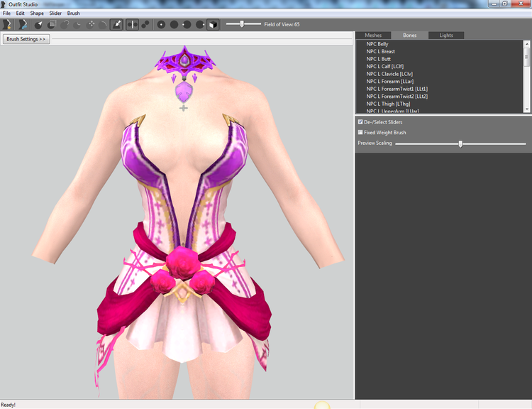Open the Brush menu
532x409 pixels.
click(73, 13)
